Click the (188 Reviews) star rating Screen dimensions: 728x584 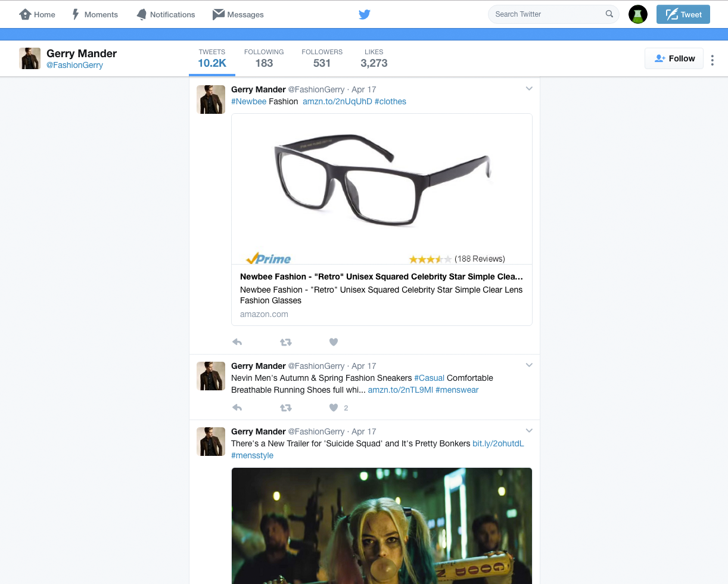(457, 259)
